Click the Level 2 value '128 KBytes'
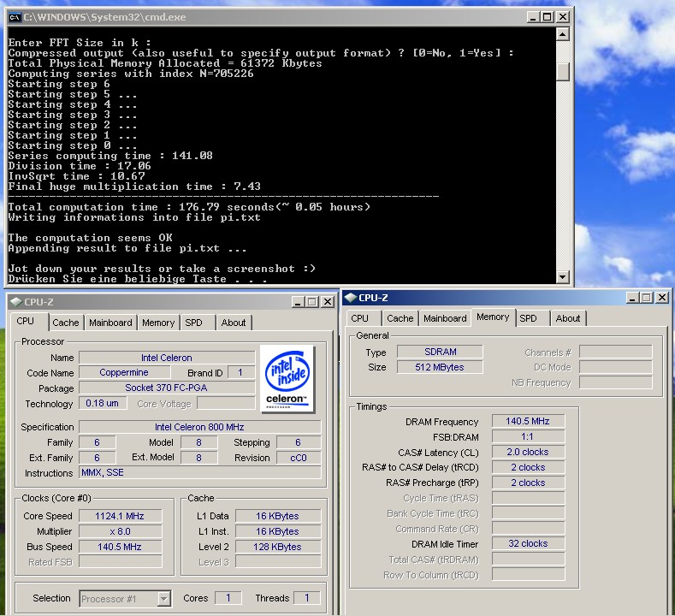 coord(278,547)
